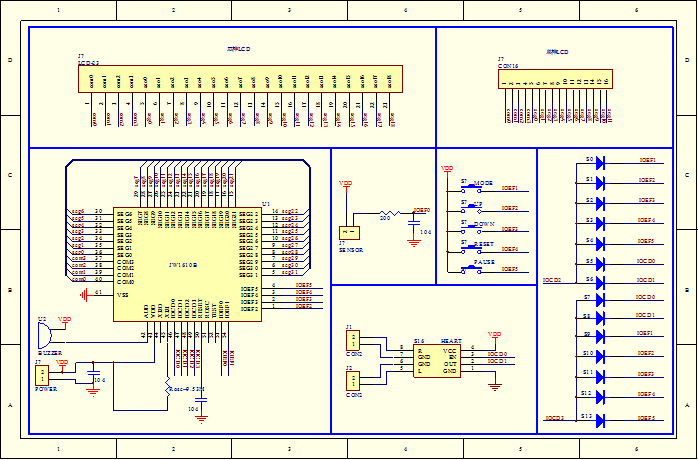Click the SENSOR connector component
Viewport: 698px width, 460px height.
click(349, 232)
